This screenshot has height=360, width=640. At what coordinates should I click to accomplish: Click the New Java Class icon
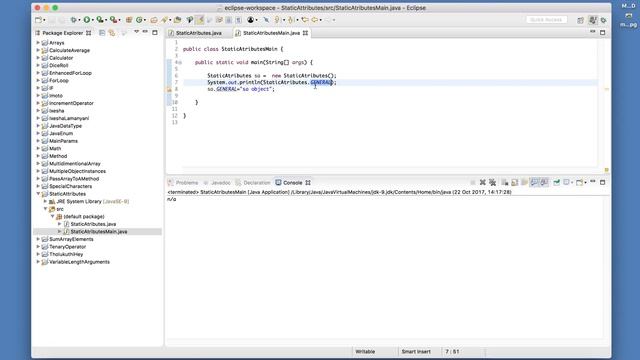139,20
